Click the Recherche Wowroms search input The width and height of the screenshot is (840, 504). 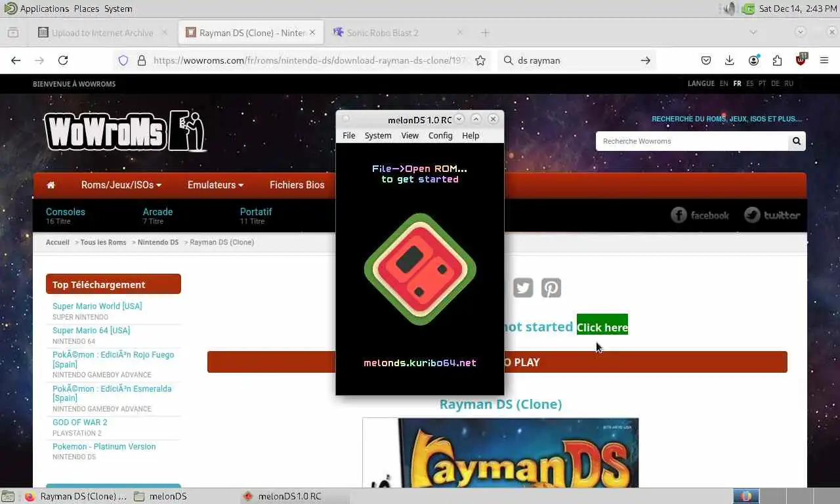(x=692, y=141)
